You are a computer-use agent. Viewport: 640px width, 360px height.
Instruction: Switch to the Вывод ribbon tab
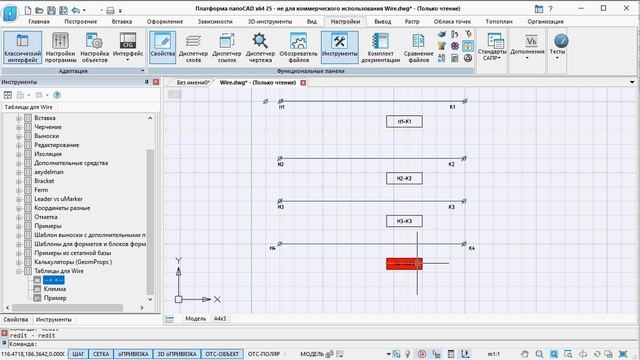(x=382, y=21)
